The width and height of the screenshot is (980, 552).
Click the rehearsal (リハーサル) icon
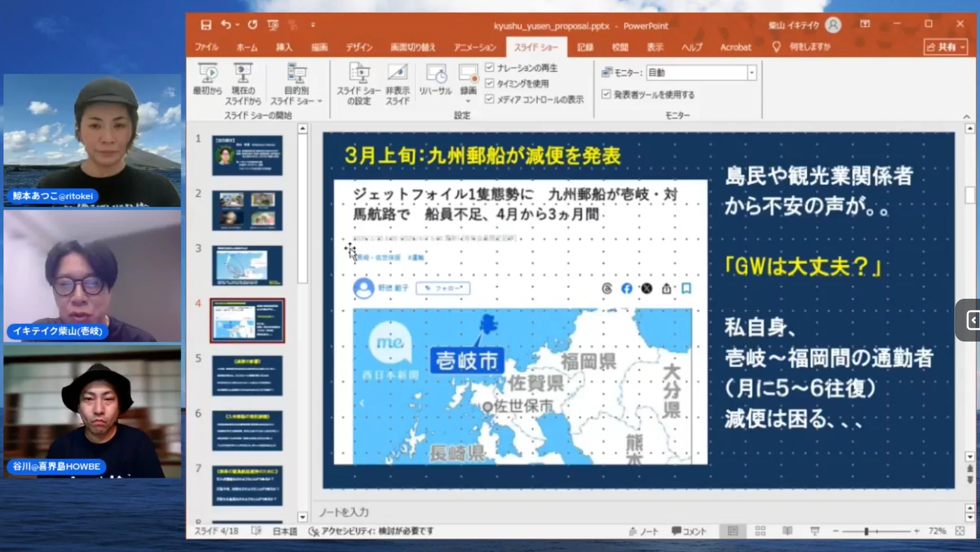(436, 79)
